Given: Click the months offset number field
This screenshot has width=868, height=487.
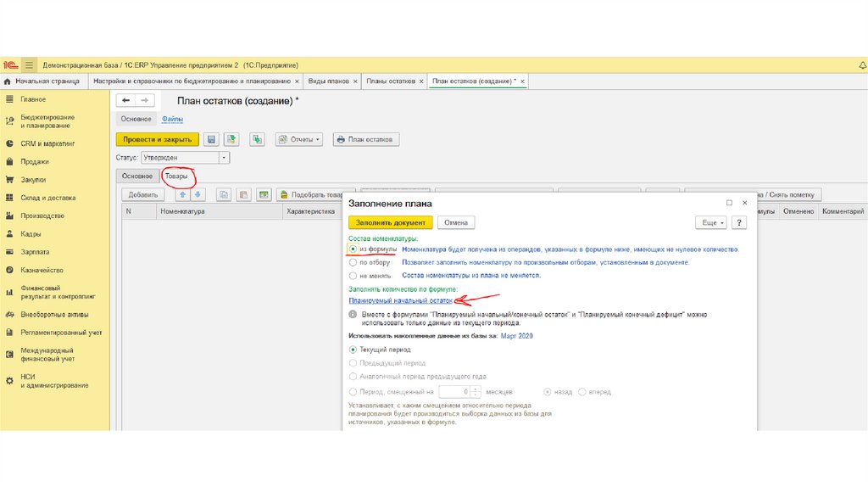Looking at the screenshot, I should (455, 392).
